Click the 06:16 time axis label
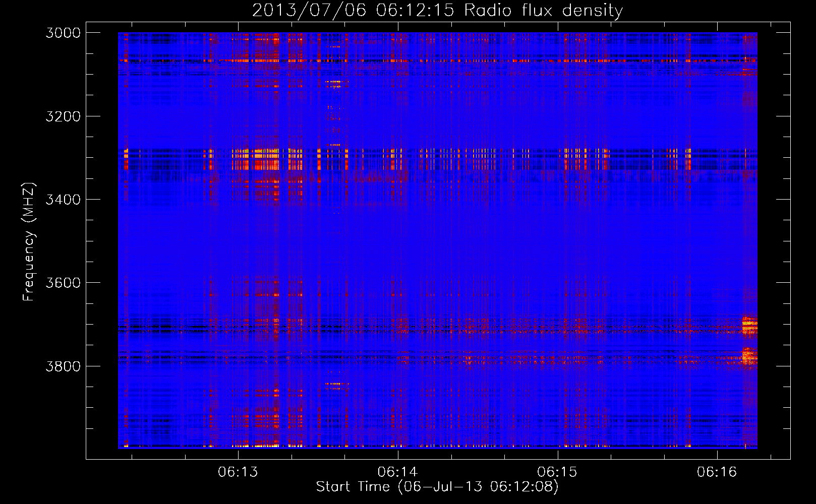 [717, 472]
